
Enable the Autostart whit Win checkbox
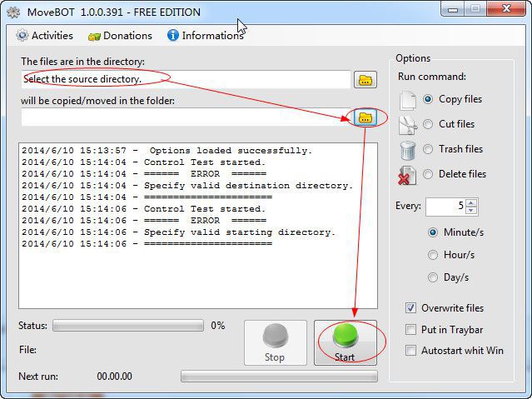click(x=410, y=350)
